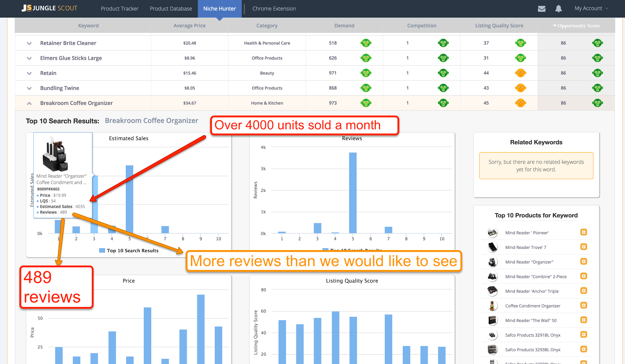Click the Jungle Scout logo
Screen dimensions: 625x364
point(50,8)
